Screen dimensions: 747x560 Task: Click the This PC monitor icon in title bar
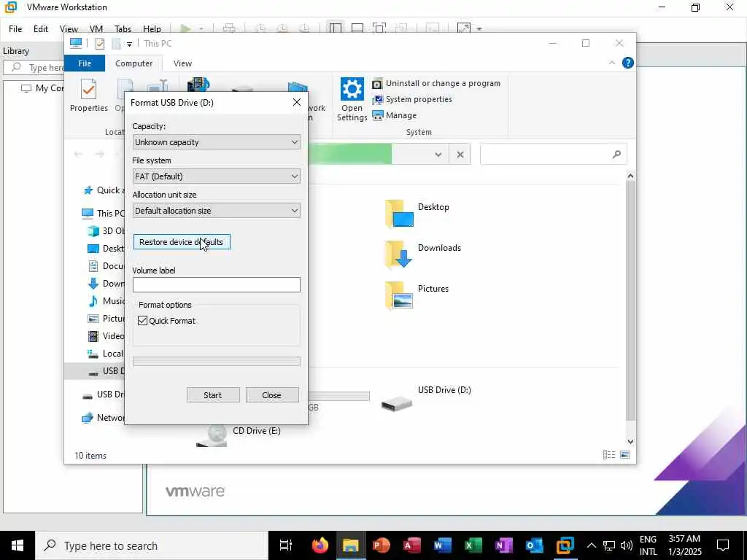[x=76, y=43]
